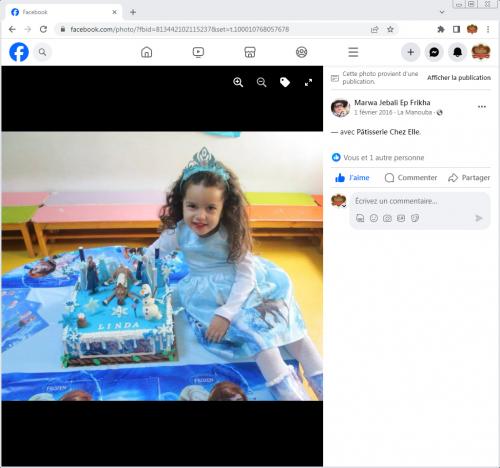Open the Watch video icon
Screen dimensions: 500x468
198,52
